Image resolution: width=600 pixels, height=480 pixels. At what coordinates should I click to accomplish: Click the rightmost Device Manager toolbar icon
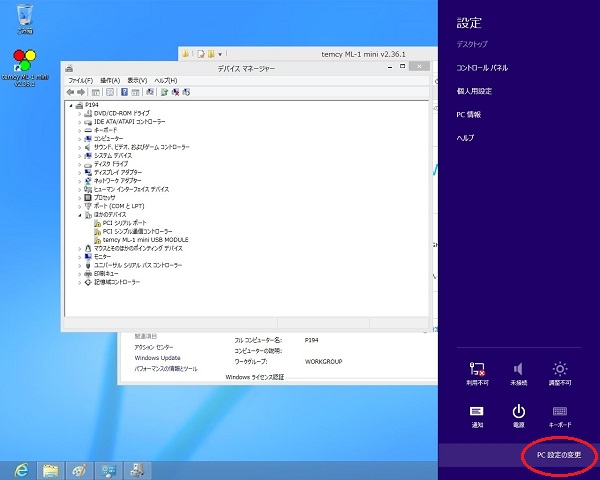coord(186,92)
